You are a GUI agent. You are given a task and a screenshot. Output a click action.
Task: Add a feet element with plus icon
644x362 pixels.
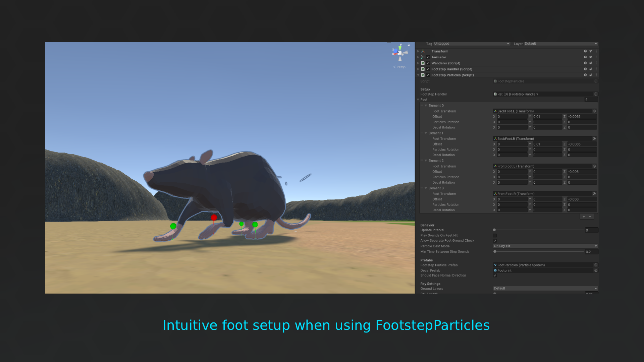(584, 217)
